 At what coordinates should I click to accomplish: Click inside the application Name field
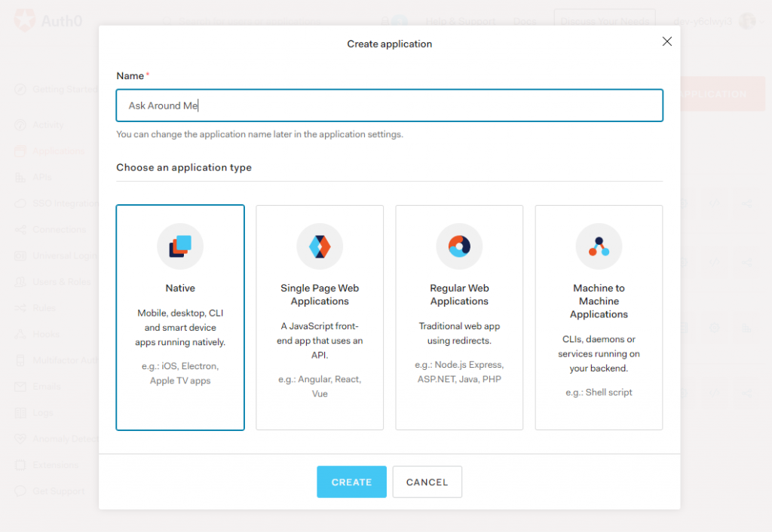389,105
